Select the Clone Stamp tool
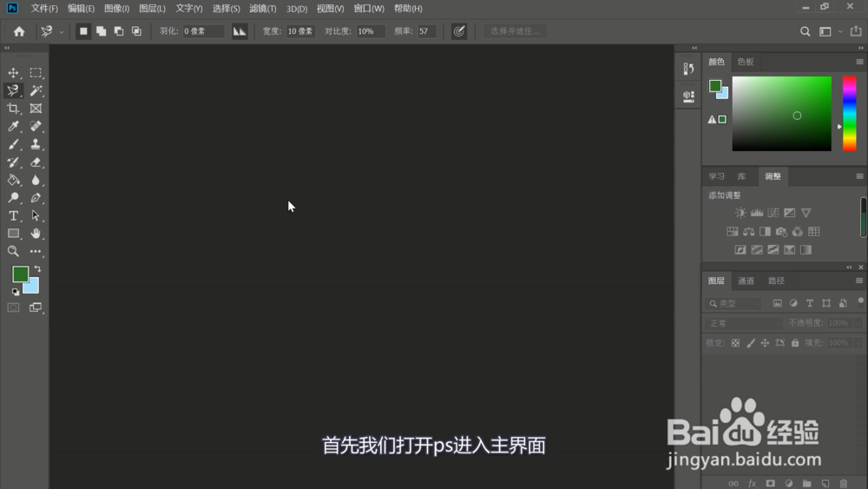This screenshot has width=868, height=489. pyautogui.click(x=36, y=144)
